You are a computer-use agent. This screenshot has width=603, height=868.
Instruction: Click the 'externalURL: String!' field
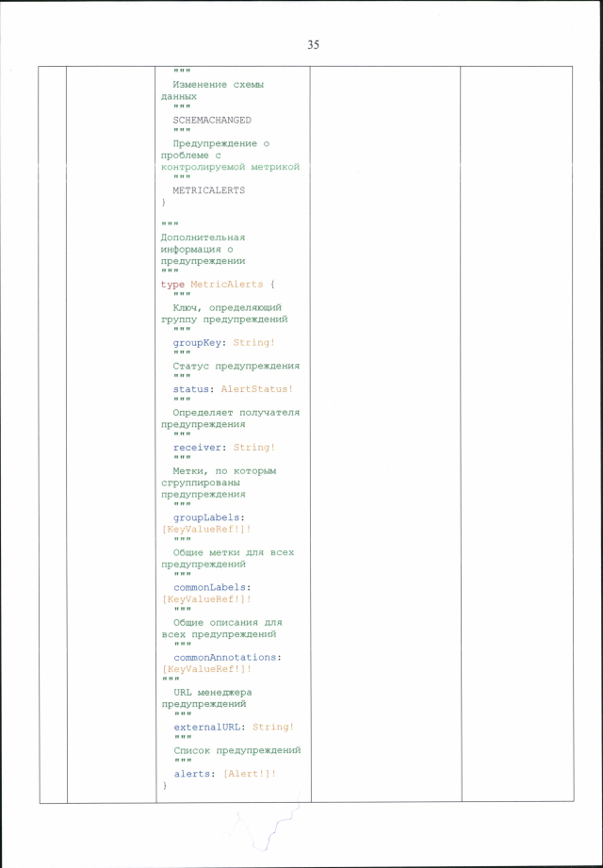coord(233,728)
